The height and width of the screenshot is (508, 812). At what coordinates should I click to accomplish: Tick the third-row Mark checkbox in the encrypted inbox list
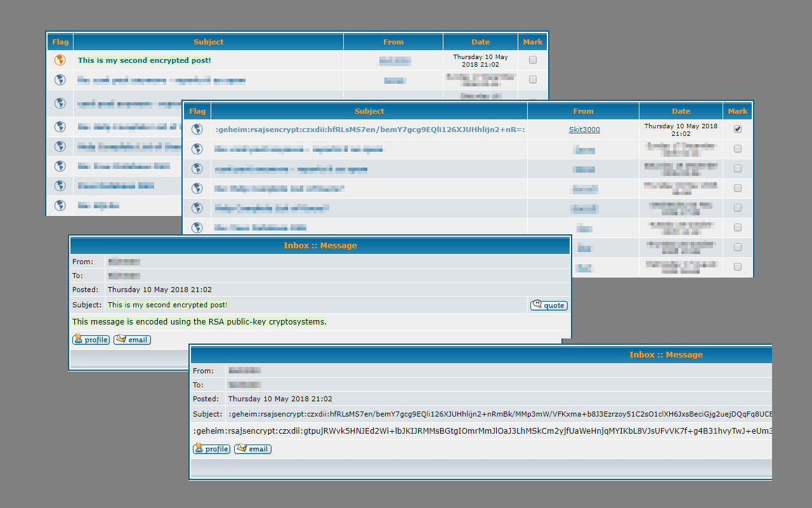coord(737,168)
